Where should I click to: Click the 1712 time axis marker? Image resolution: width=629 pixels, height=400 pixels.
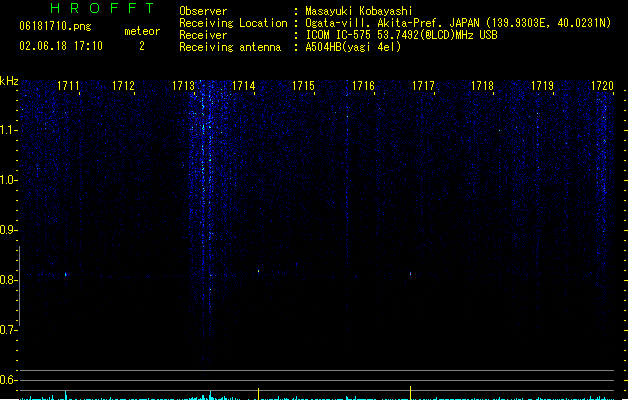123,86
